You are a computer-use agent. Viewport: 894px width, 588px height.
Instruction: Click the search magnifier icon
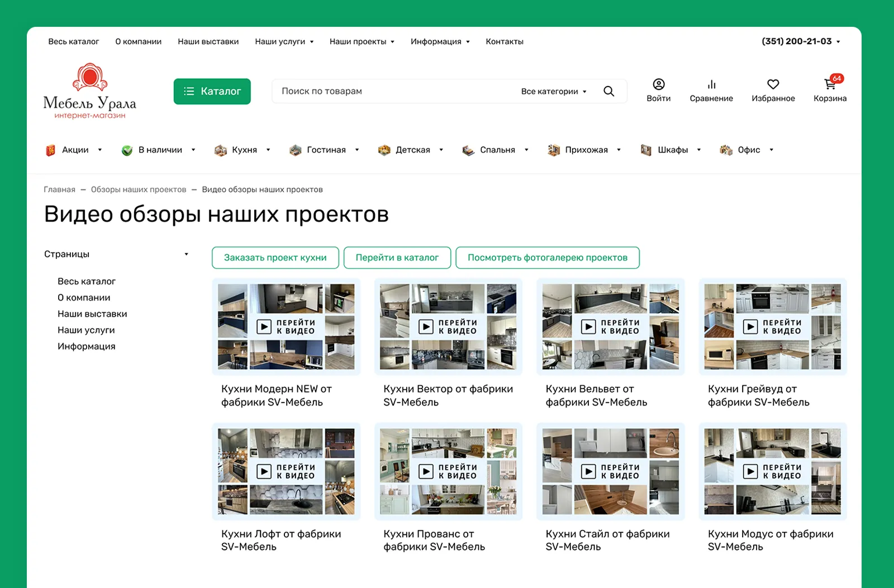pyautogui.click(x=609, y=91)
